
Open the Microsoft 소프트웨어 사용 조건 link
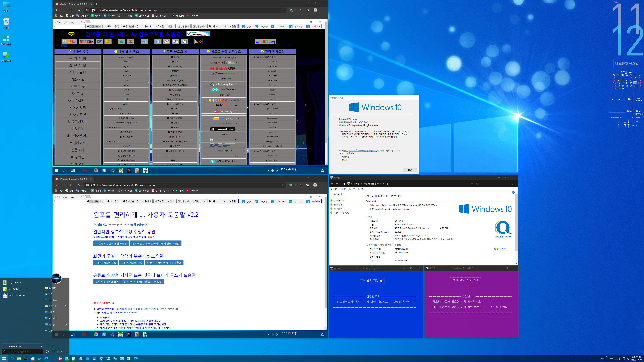(x=363, y=150)
